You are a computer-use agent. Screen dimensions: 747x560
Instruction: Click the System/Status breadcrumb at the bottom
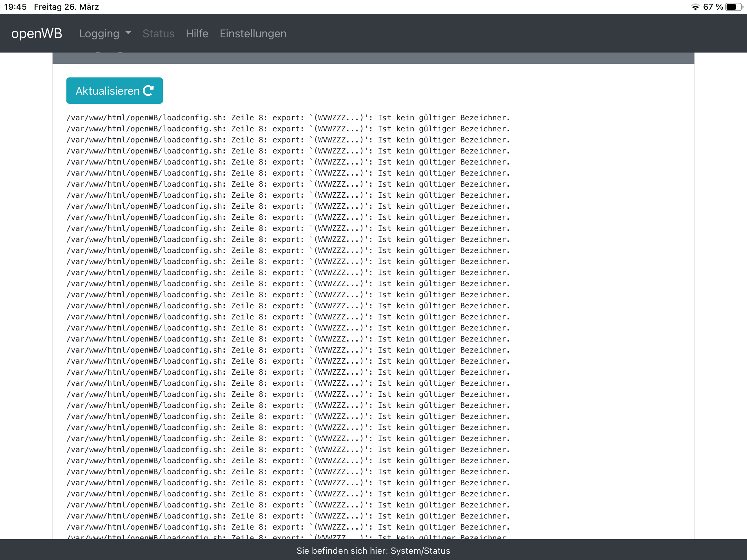pyautogui.click(x=373, y=551)
